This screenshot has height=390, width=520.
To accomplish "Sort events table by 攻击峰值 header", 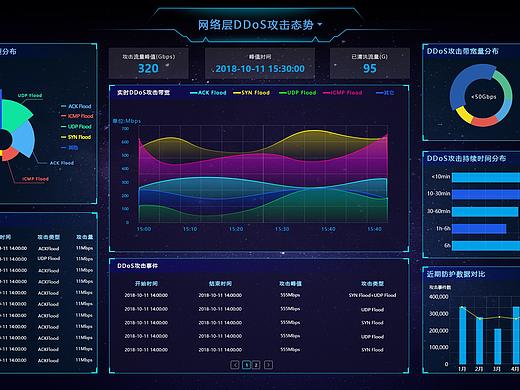I will point(290,284).
